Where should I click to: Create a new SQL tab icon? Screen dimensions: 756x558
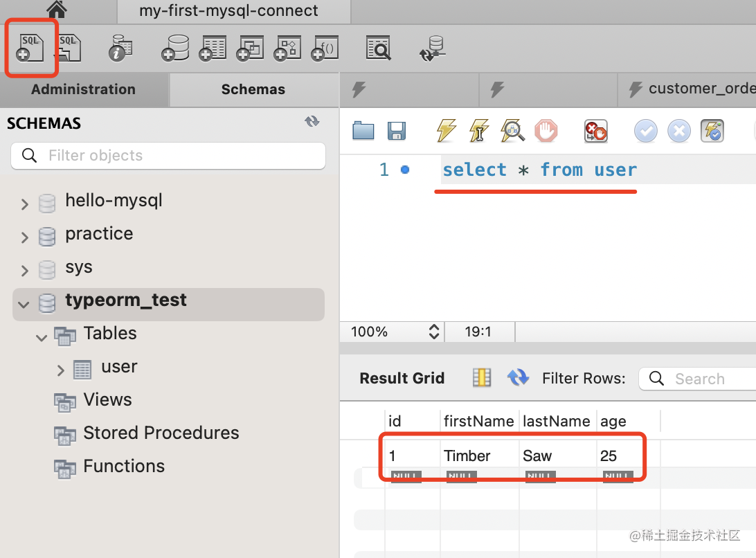click(x=31, y=48)
